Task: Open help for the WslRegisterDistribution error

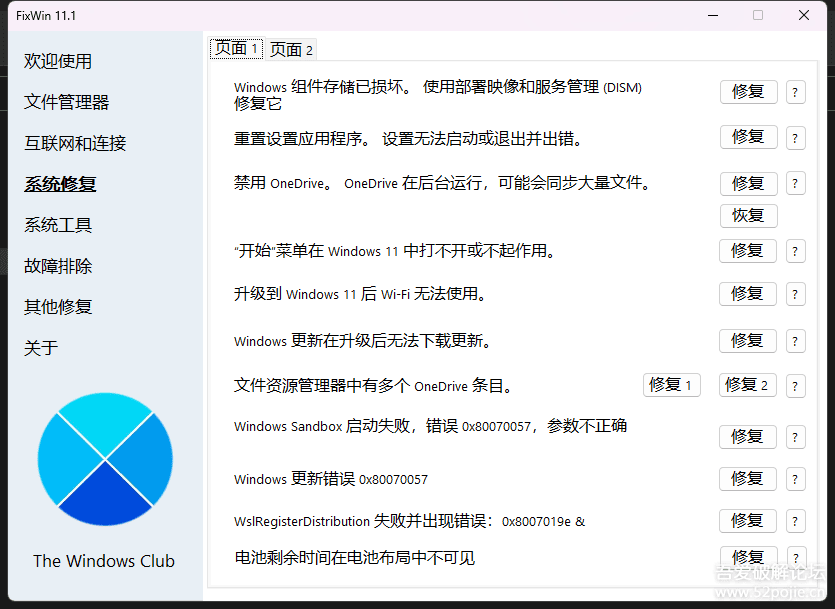Action: [x=795, y=521]
